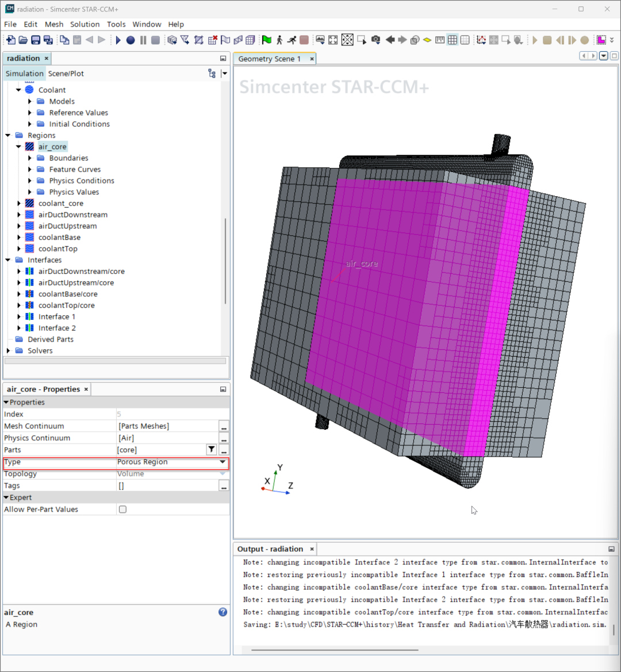Click the Step walking figure icon
Image resolution: width=621 pixels, height=672 pixels.
(279, 40)
